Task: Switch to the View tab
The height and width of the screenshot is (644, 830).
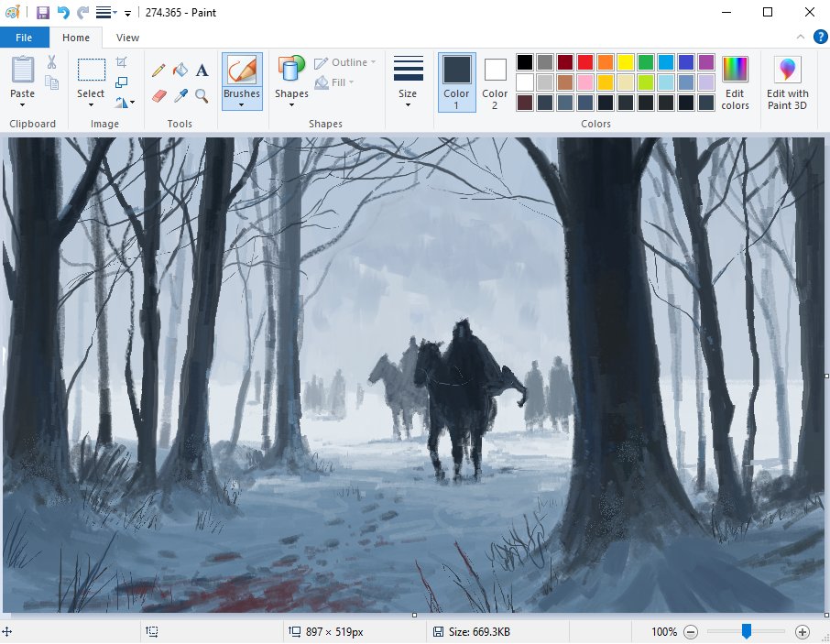Action: [x=127, y=38]
